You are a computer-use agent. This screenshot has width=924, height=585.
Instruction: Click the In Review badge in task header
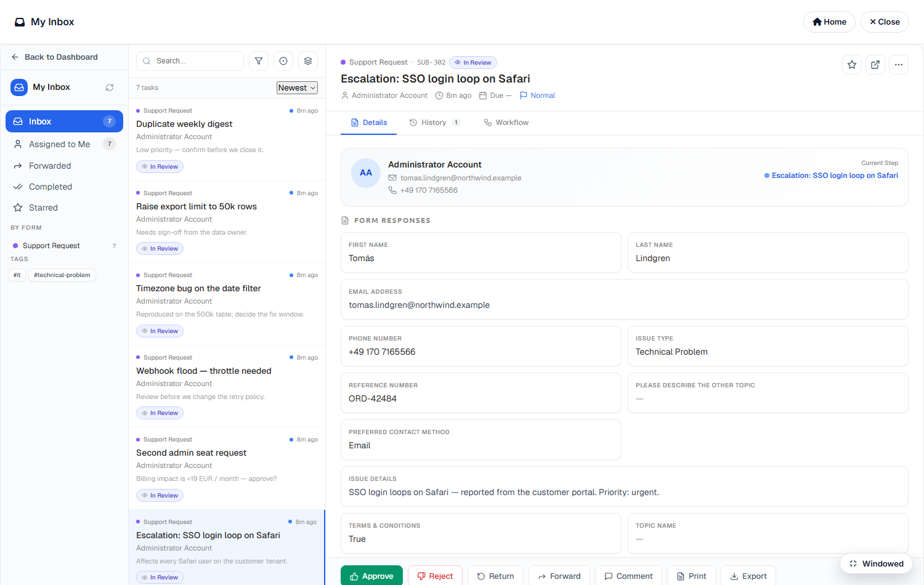coord(473,63)
